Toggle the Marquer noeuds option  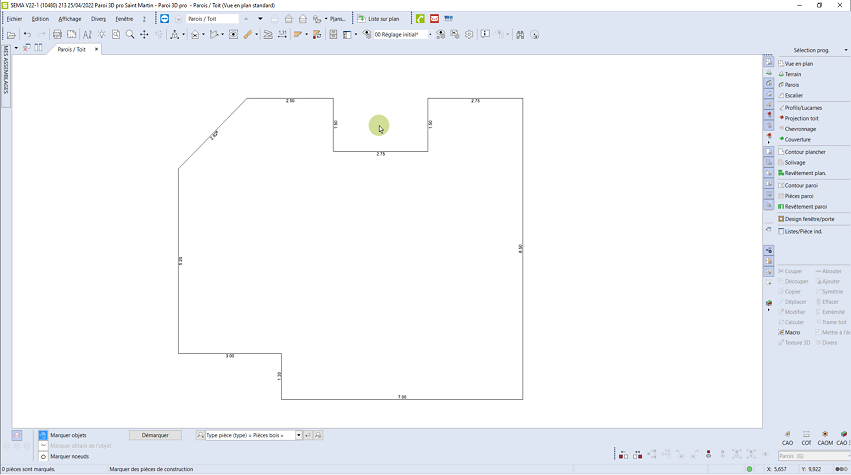click(43, 456)
